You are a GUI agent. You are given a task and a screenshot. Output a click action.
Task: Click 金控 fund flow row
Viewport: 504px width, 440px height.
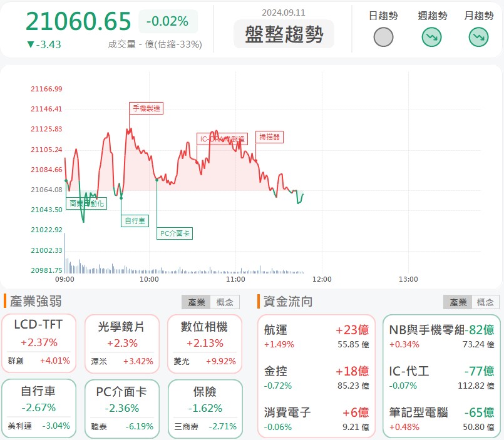coord(316,377)
